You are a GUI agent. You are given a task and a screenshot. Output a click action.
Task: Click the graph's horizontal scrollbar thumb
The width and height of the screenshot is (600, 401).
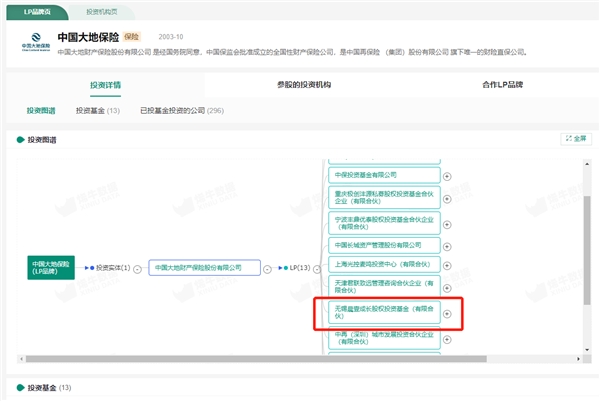click(x=256, y=359)
